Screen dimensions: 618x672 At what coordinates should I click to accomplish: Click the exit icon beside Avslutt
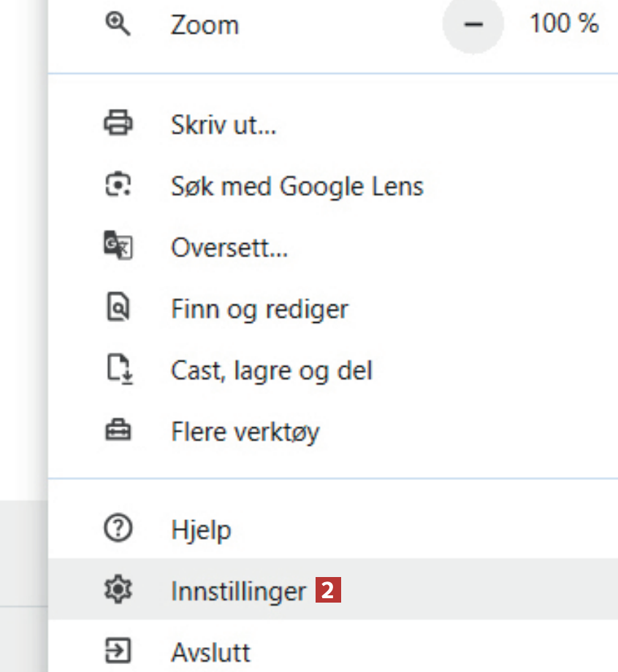117,650
